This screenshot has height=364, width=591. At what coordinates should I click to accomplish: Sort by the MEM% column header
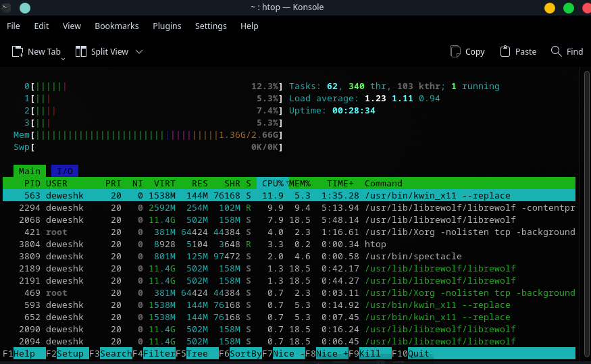pyautogui.click(x=300, y=184)
